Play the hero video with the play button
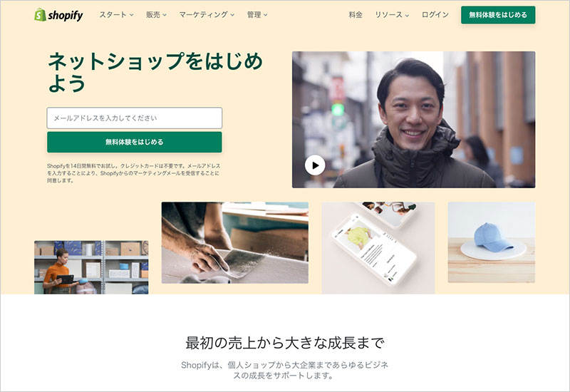The image size is (570, 392). 315,165
